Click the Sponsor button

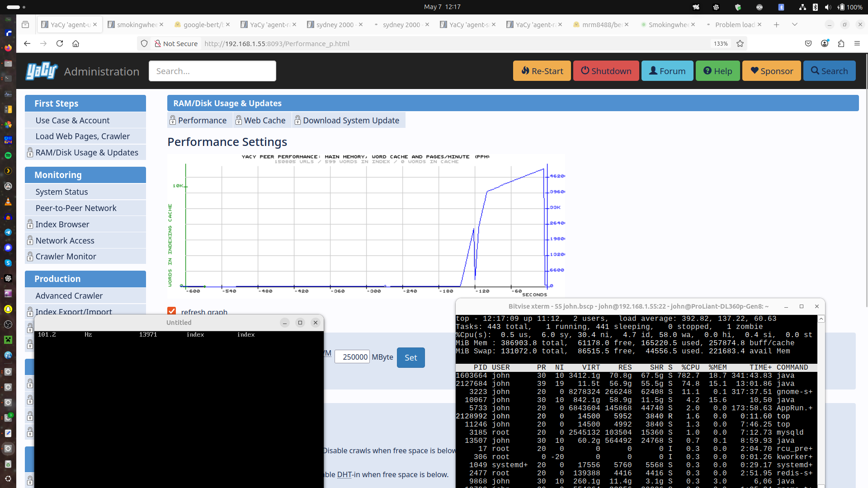click(x=771, y=71)
